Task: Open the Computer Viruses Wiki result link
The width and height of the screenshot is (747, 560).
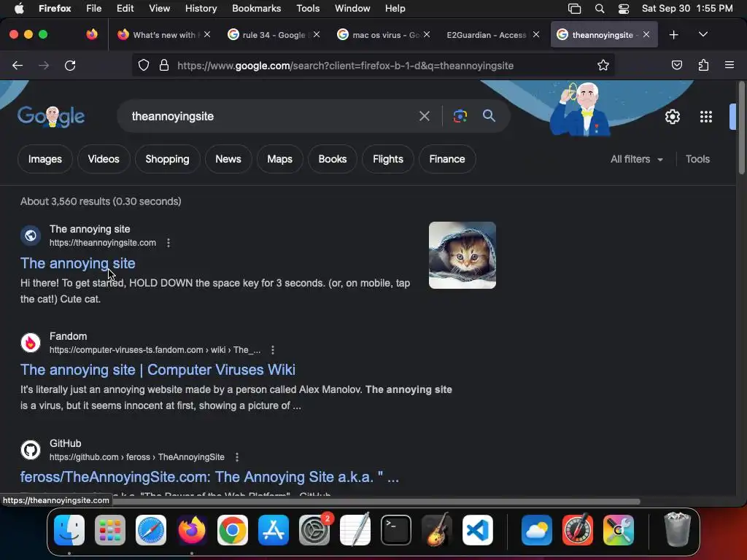Action: click(x=158, y=370)
